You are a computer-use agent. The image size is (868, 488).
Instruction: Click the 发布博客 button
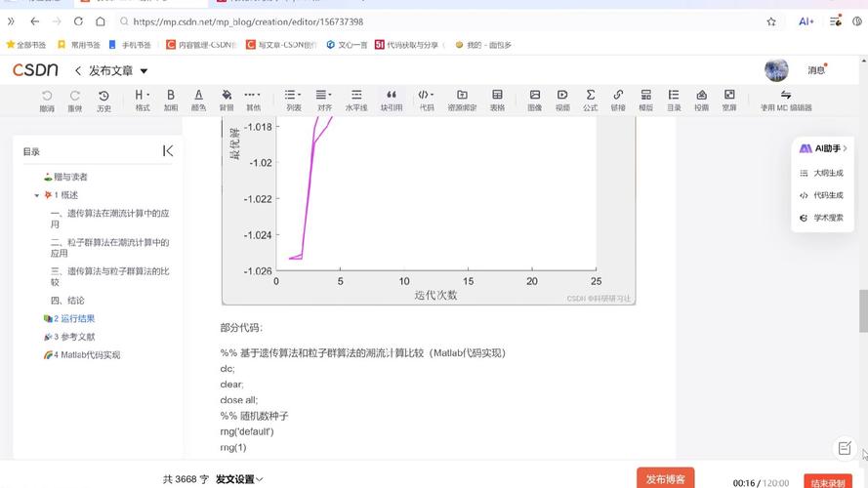tap(665, 478)
